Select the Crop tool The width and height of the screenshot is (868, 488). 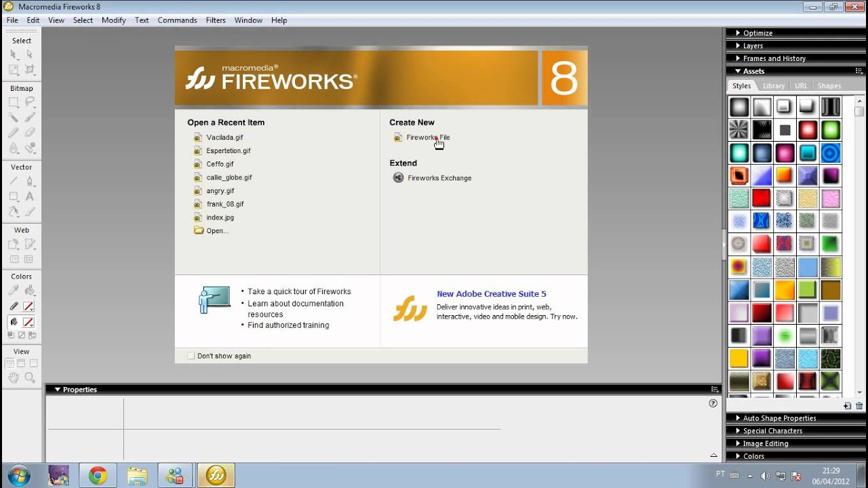click(29, 69)
